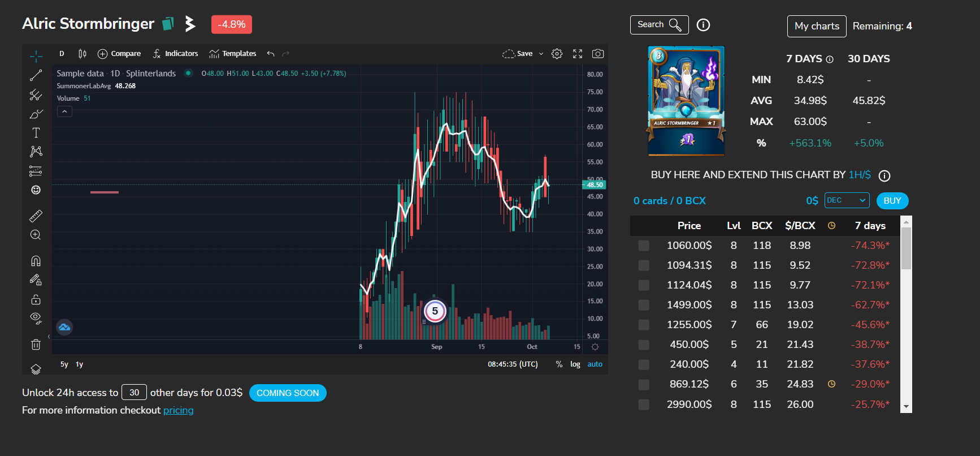Screen dimensions: 980x456
Task: Open My charts
Action: coord(817,26)
